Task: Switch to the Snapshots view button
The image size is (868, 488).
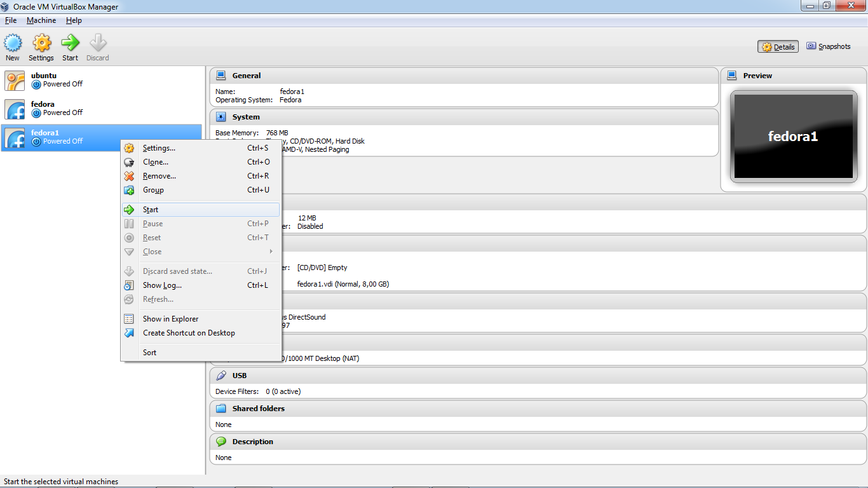Action: pyautogui.click(x=829, y=46)
